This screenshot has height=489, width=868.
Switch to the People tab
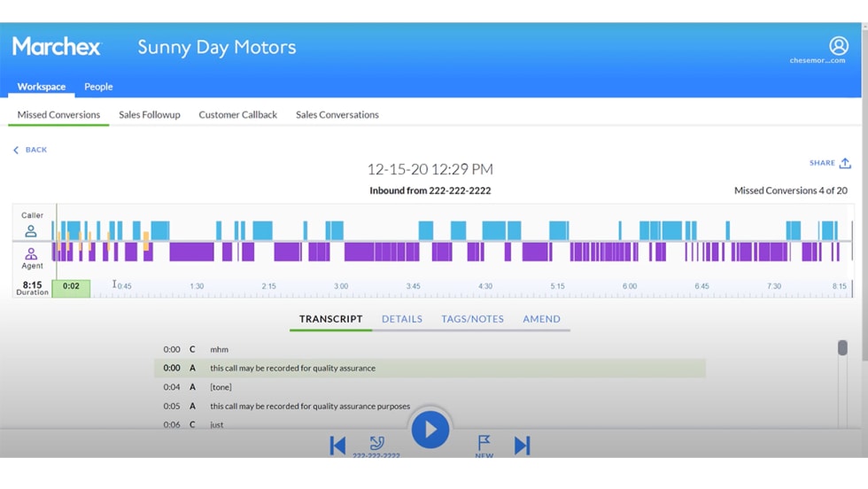(x=98, y=87)
